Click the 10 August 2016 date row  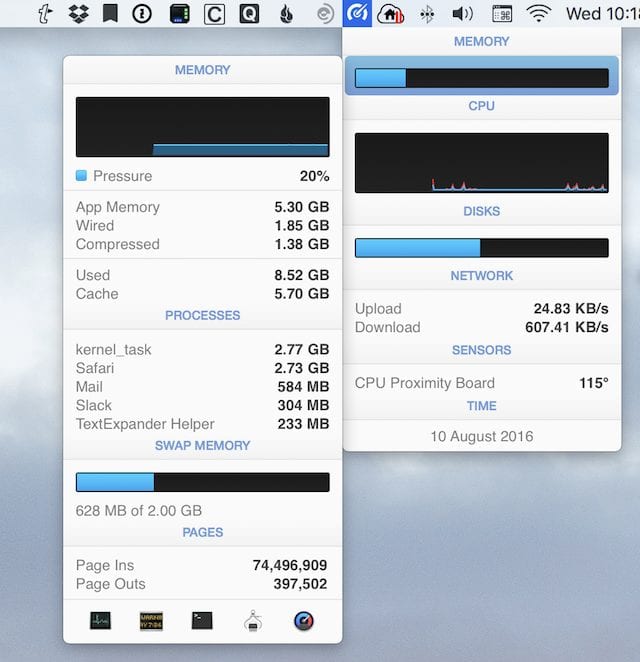[x=481, y=436]
